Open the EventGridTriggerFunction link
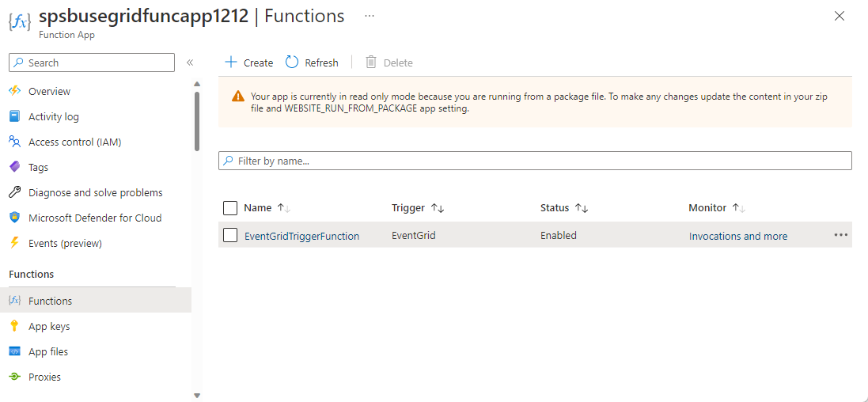Image resolution: width=868 pixels, height=402 pixels. tap(301, 236)
